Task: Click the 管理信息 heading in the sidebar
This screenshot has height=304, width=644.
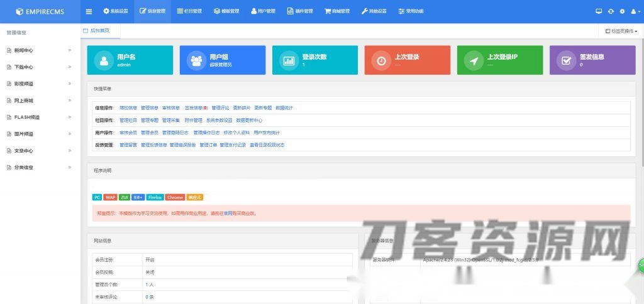Action: tap(16, 33)
